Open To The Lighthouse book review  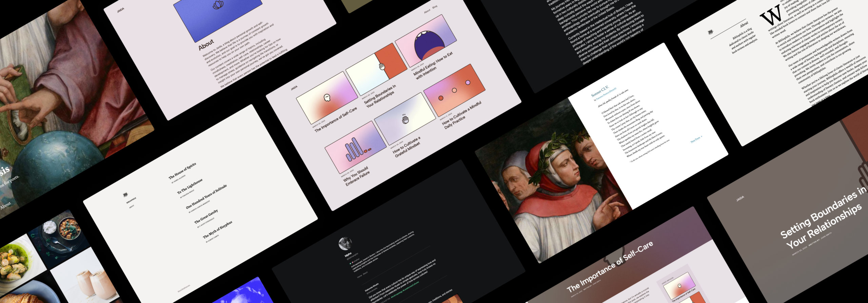click(190, 186)
